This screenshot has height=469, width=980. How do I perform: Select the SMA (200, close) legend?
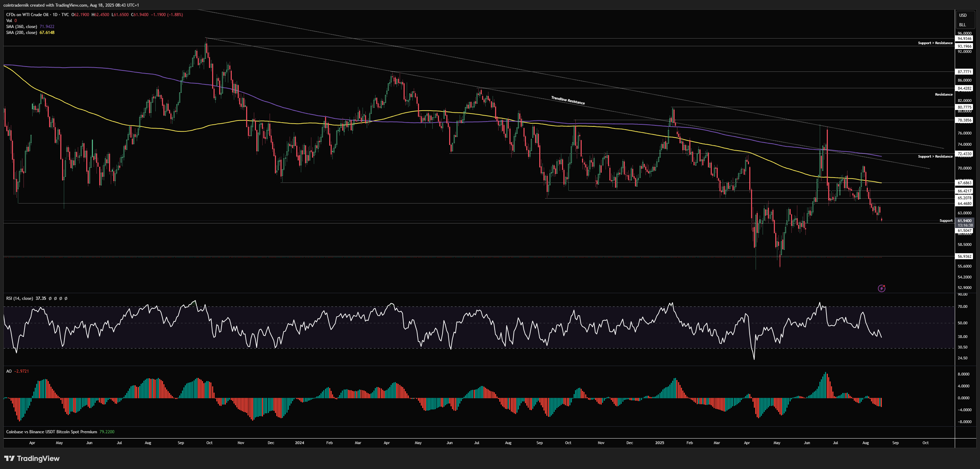21,33
